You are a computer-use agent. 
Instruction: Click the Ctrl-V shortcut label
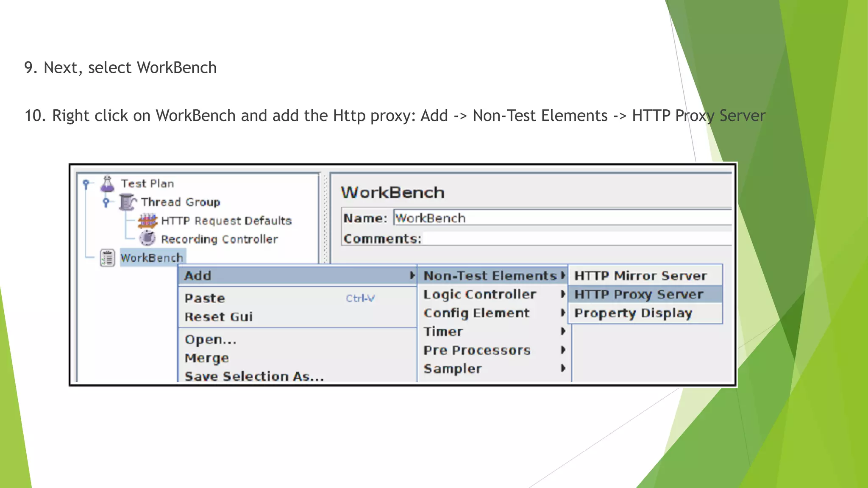click(360, 298)
